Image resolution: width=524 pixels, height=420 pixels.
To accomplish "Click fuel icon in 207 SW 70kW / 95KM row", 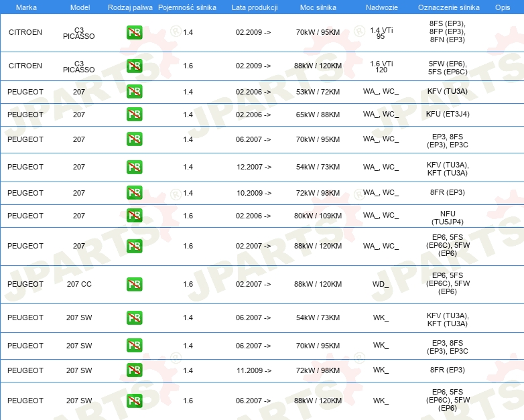I will (x=134, y=346).
